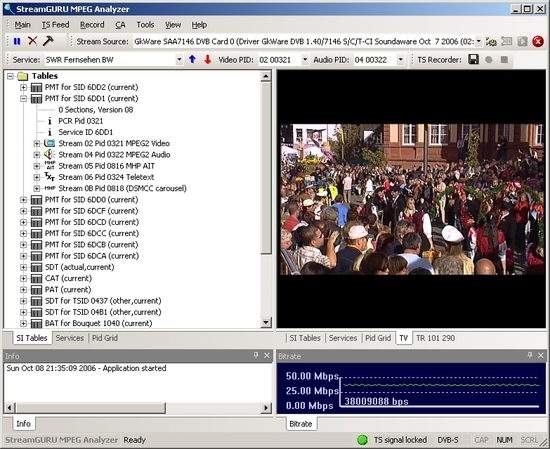Switch to next service with red down arrow
The image size is (550, 449).
208,60
